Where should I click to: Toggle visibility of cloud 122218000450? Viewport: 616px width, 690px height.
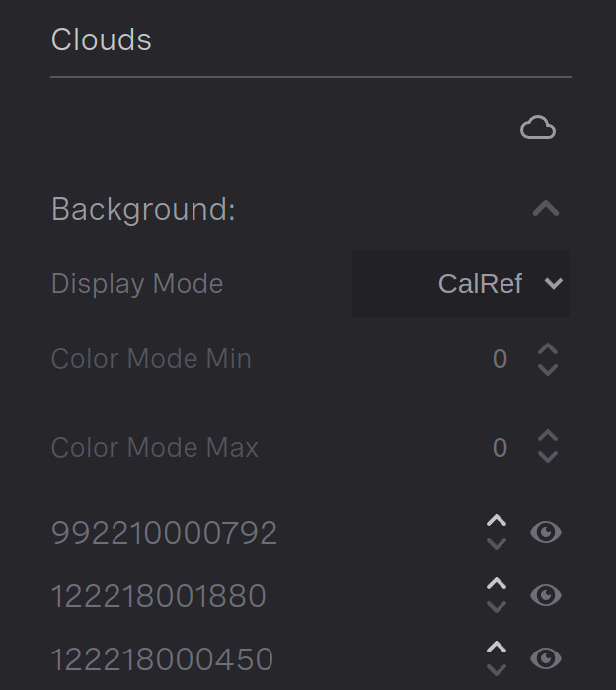[546, 658]
